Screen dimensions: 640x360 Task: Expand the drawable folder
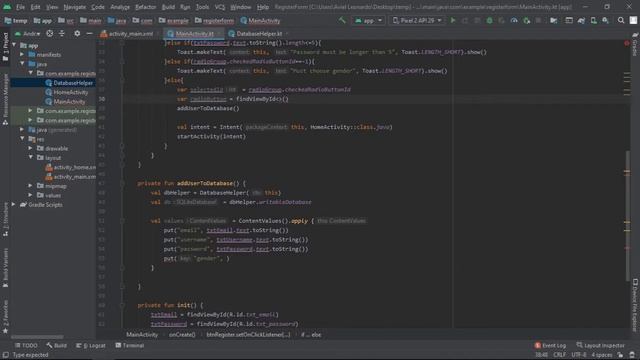(x=30, y=148)
